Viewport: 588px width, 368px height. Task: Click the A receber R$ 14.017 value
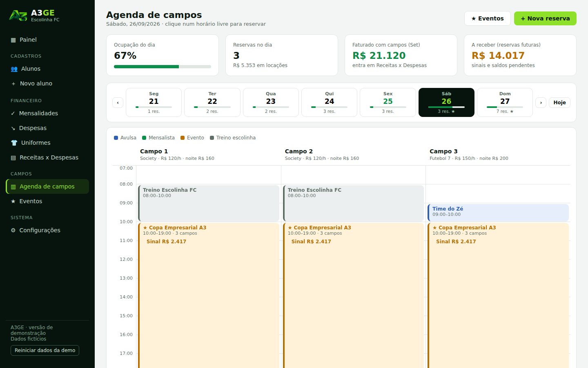(498, 56)
